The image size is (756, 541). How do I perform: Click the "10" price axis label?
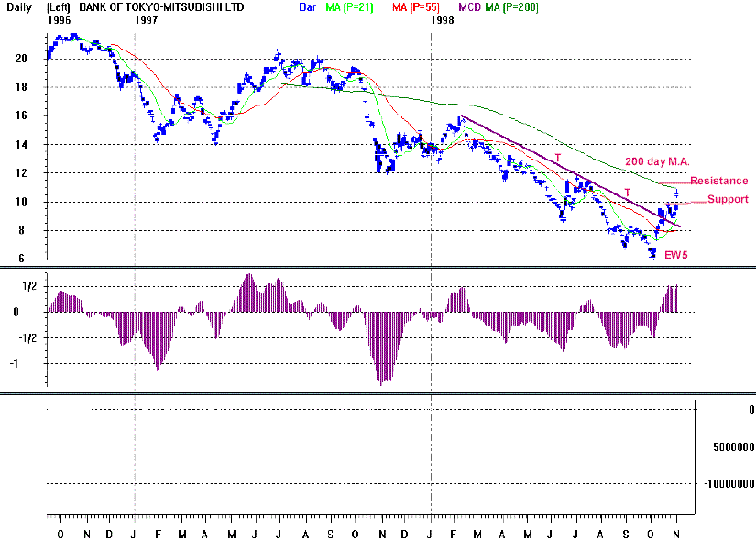[21, 202]
